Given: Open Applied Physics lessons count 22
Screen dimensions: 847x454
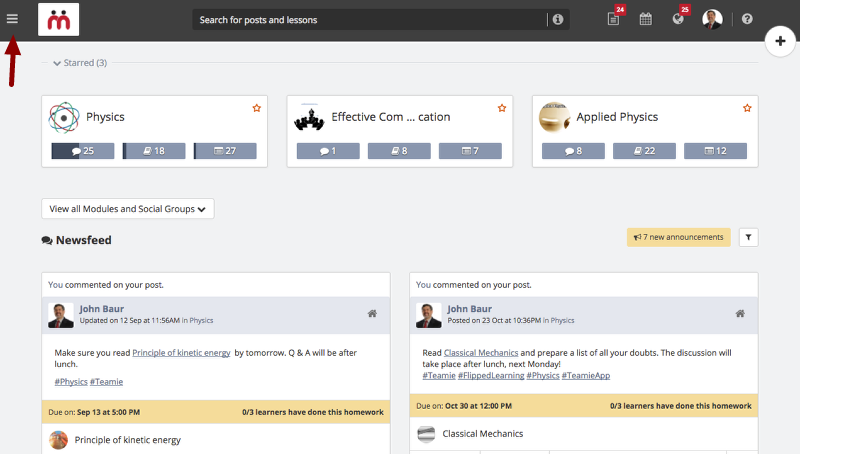Looking at the screenshot, I should [644, 151].
